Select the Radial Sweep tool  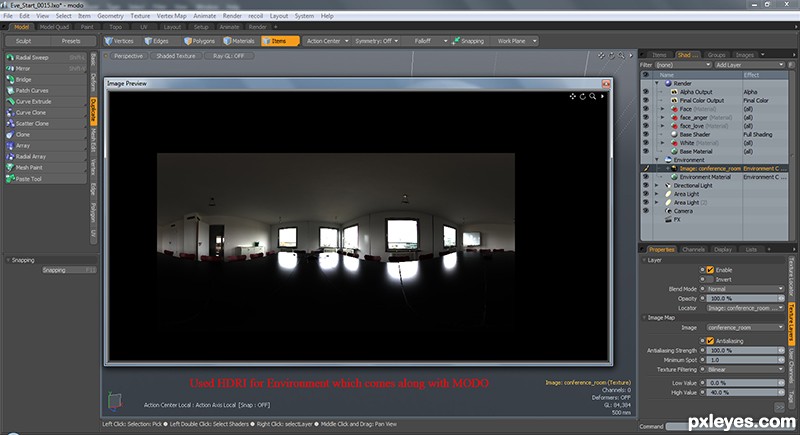45,58
